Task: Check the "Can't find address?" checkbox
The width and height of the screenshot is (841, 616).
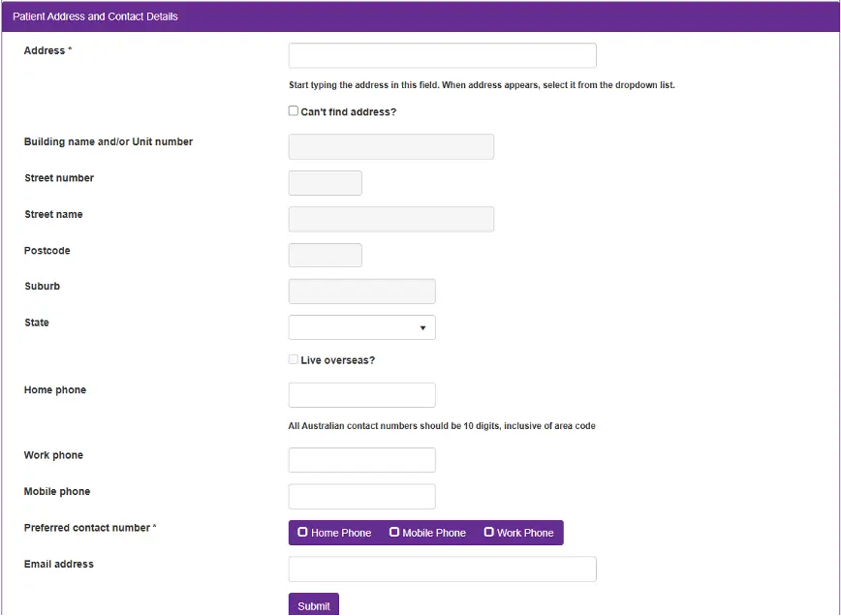Action: (x=293, y=110)
